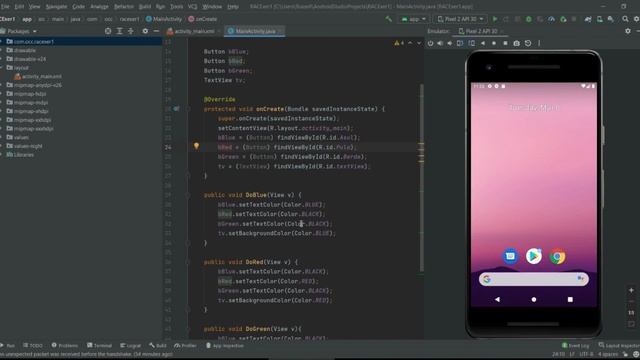Click emulator toolbar back triangle icon
Viewport: 640px width, 360px height.
point(483,43)
